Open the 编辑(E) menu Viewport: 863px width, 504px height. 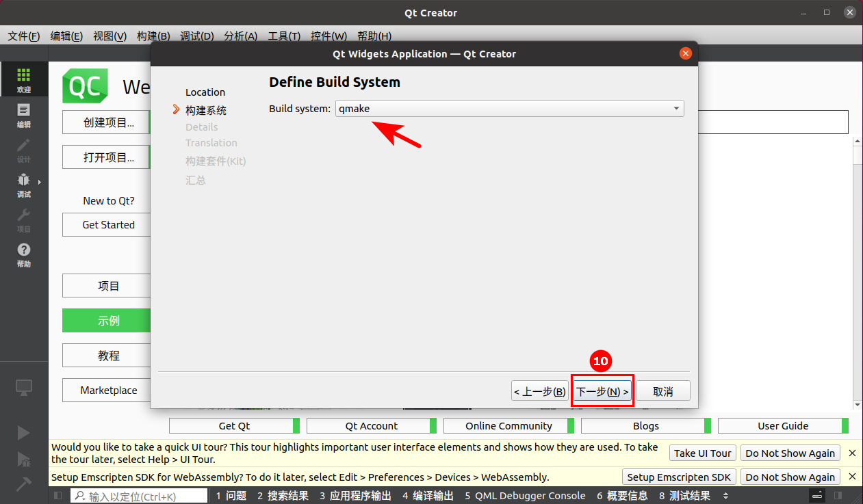66,36
